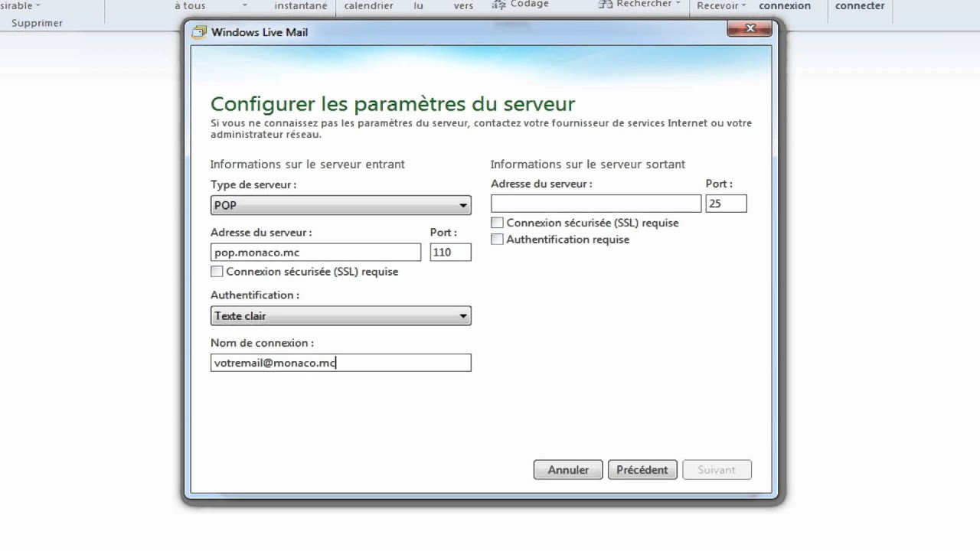This screenshot has height=551, width=980.
Task: Click the Annuler button
Action: (x=568, y=470)
